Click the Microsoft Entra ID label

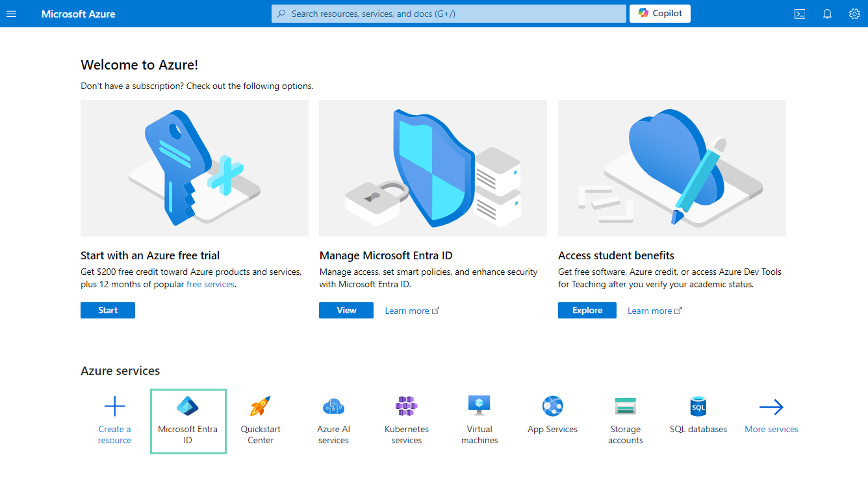click(x=188, y=435)
